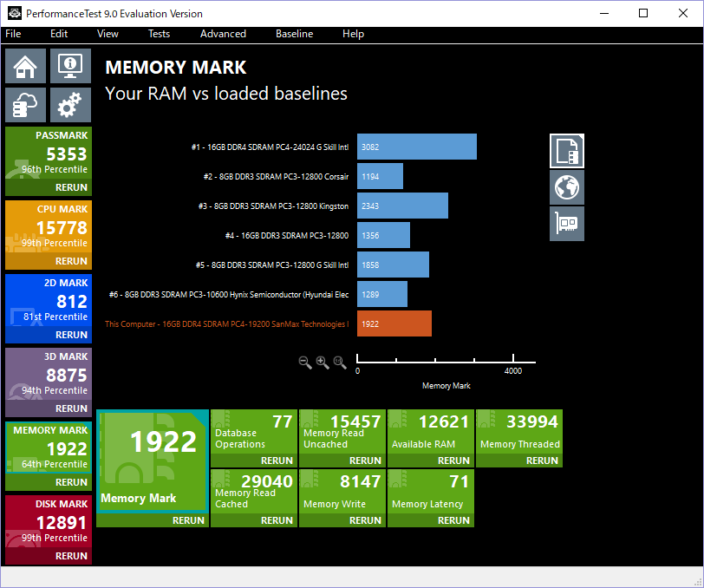Viewport: 704px width, 588px height.
Task: Click the Memory Write 8147 tile
Action: click(342, 491)
